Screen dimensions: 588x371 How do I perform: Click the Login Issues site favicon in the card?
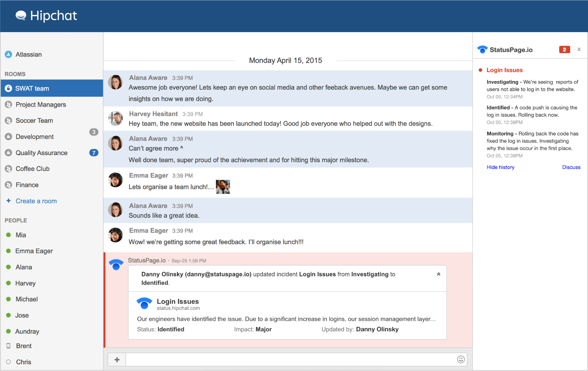click(x=145, y=303)
